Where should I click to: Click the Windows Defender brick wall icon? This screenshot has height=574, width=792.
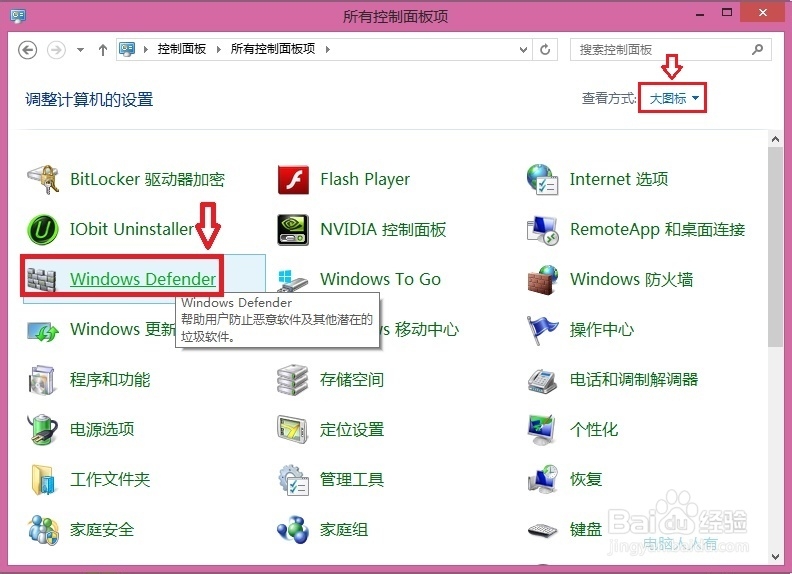pos(41,279)
